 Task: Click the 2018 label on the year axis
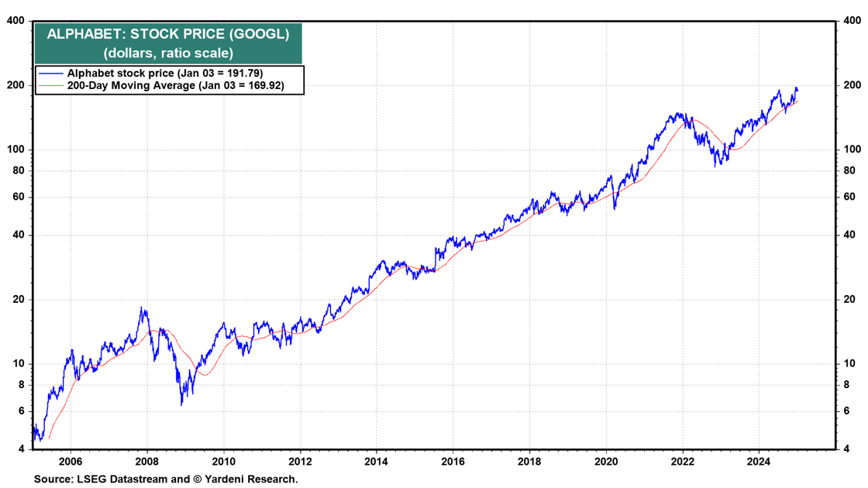pyautogui.click(x=529, y=462)
